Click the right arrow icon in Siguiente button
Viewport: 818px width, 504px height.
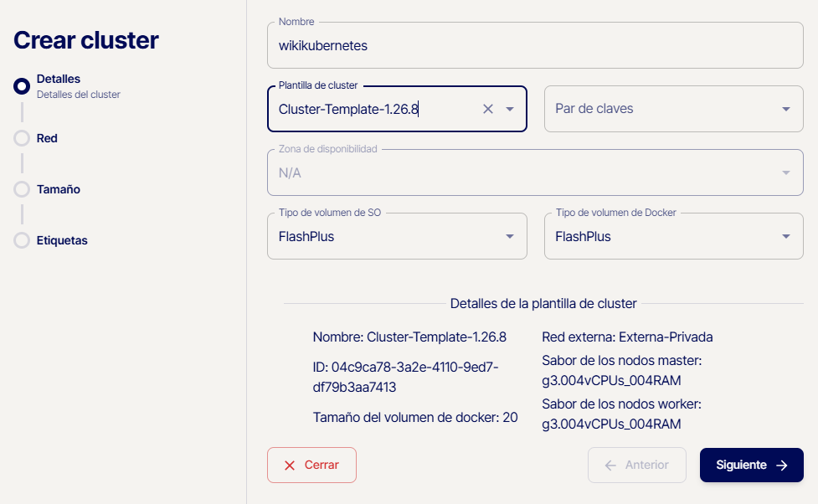782,465
